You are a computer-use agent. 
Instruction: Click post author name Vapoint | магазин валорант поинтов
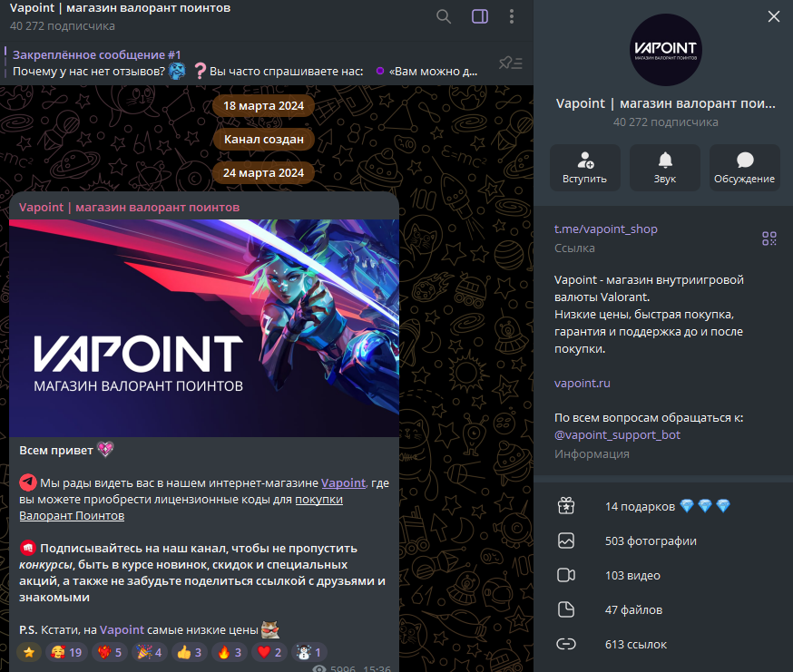tap(130, 208)
